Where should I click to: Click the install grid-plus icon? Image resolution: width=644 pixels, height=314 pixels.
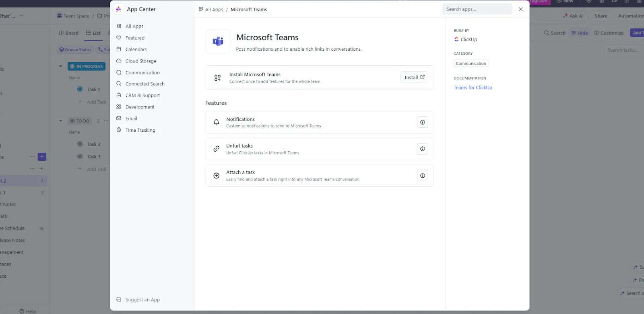[217, 78]
